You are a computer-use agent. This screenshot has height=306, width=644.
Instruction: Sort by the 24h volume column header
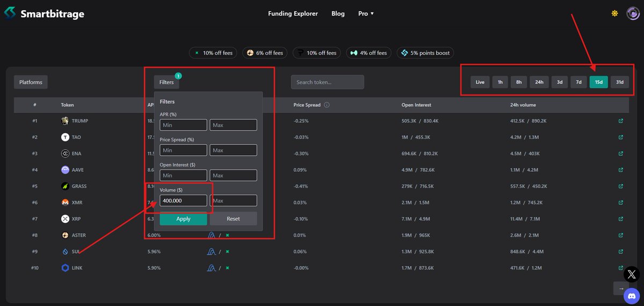(523, 105)
